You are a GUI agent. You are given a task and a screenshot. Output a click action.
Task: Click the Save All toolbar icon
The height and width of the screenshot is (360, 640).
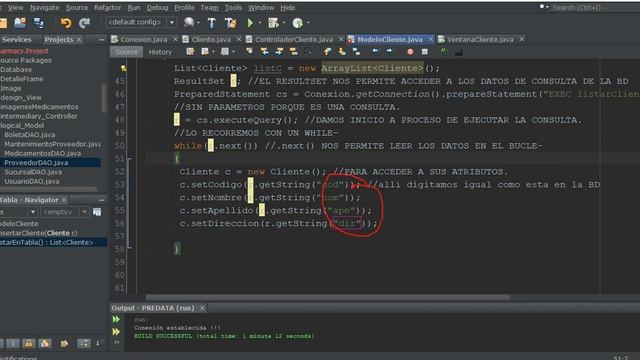(39, 23)
